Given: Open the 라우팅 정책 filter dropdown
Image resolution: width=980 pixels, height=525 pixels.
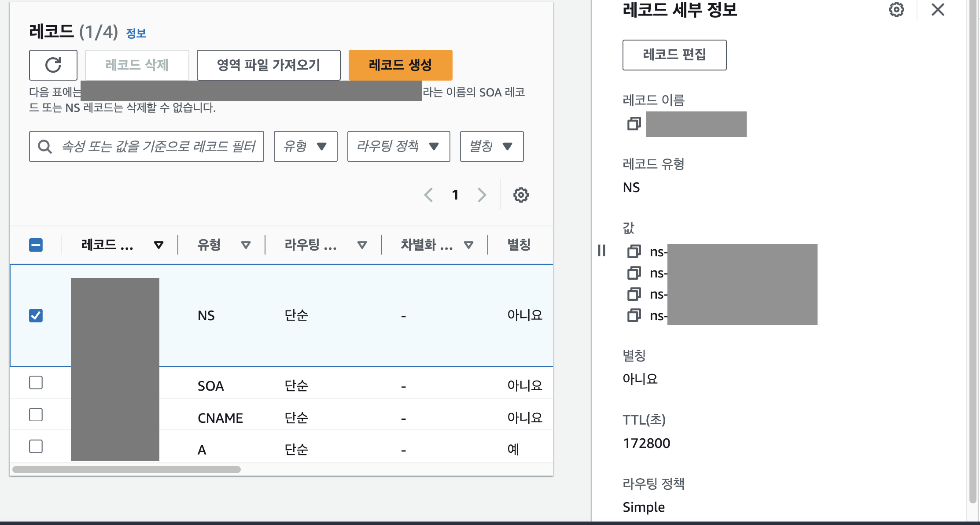Looking at the screenshot, I should (x=398, y=146).
